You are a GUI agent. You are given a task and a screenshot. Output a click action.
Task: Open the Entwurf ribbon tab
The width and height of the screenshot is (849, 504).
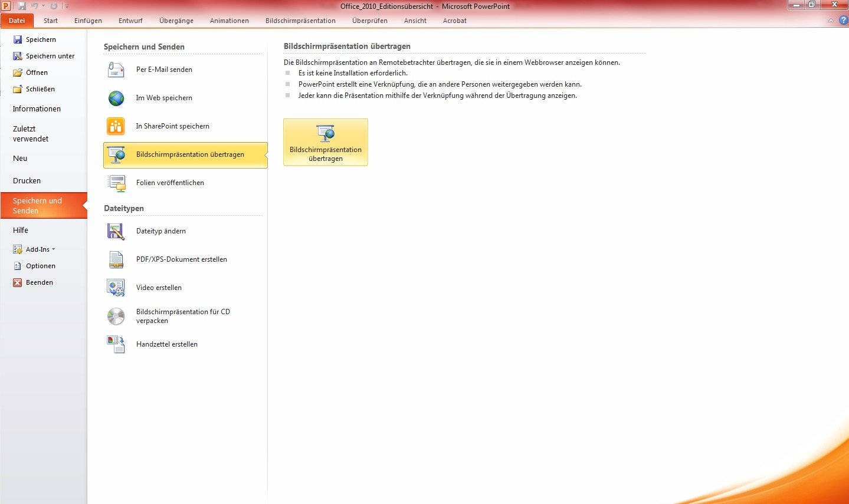pos(130,21)
